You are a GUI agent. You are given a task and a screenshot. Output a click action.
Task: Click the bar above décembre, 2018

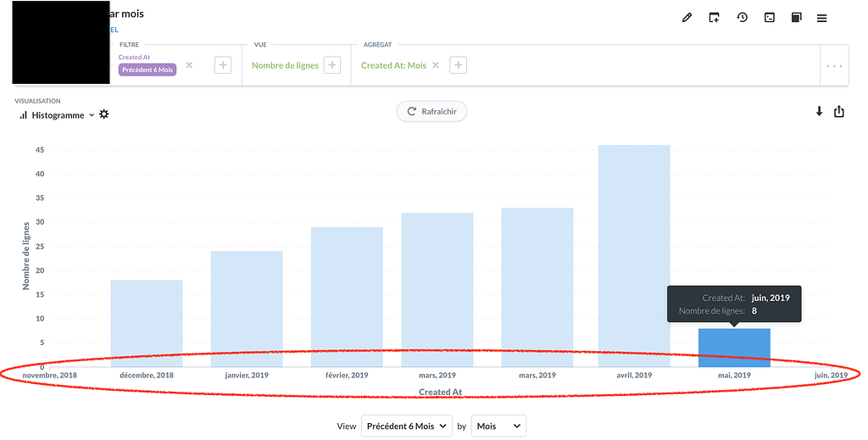coord(147,323)
